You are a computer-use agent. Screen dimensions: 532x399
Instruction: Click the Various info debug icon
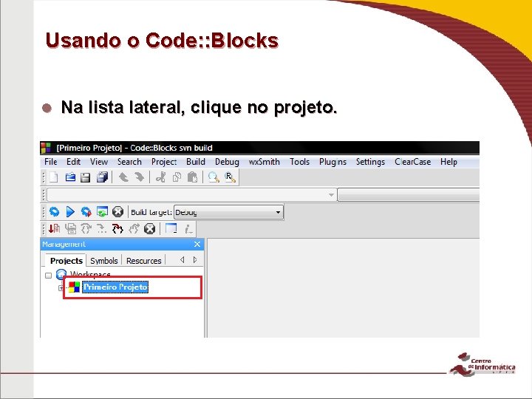pyautogui.click(x=188, y=229)
